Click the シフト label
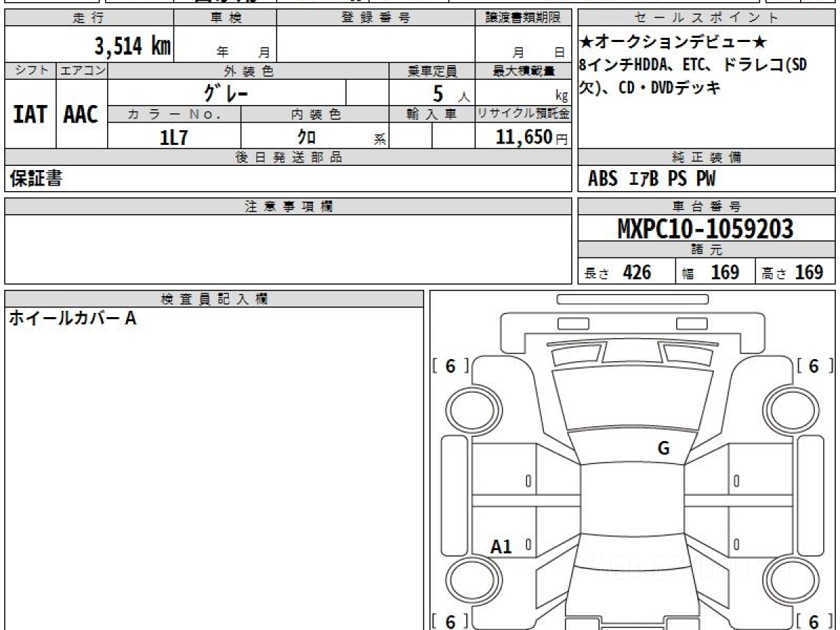This screenshot has height=630, width=840. 30,71
